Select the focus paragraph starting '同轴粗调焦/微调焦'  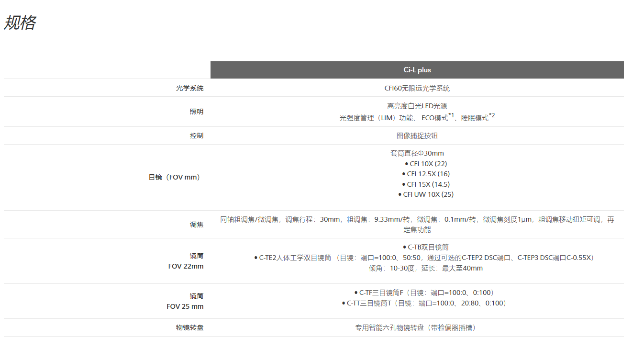click(x=417, y=225)
